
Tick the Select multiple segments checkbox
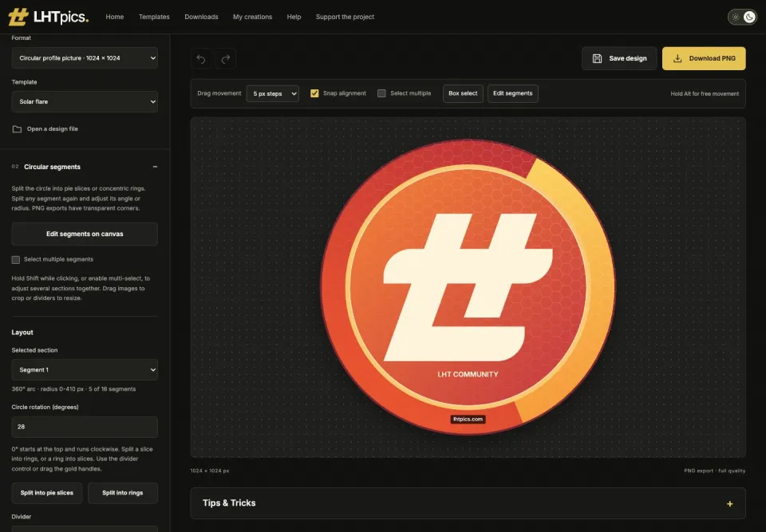(x=16, y=259)
